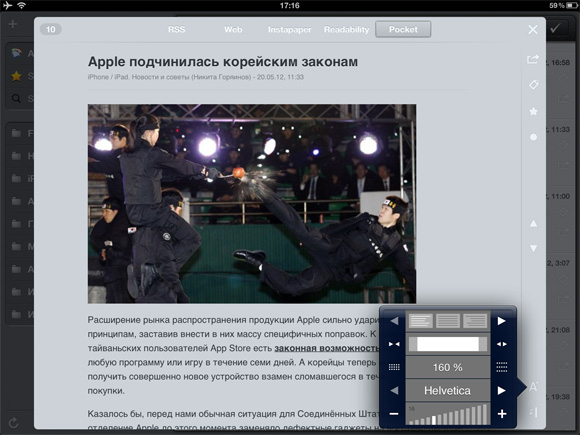Screen dimensions: 580x435
Task: Switch to the Readability tab
Action: [x=347, y=30]
